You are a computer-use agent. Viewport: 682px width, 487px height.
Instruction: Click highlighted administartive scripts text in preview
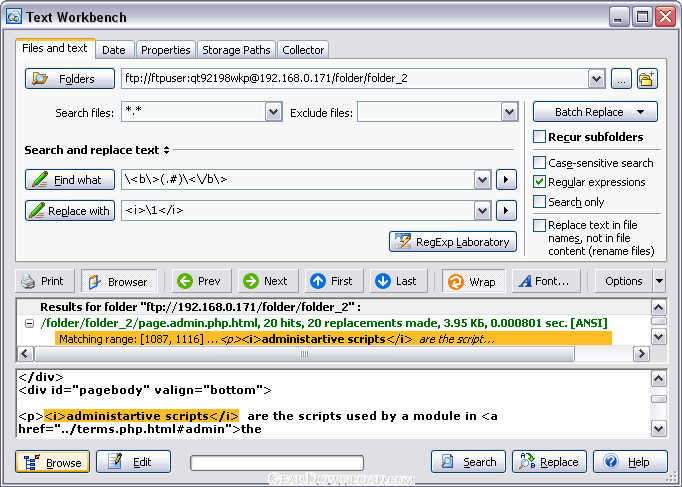coord(141,416)
